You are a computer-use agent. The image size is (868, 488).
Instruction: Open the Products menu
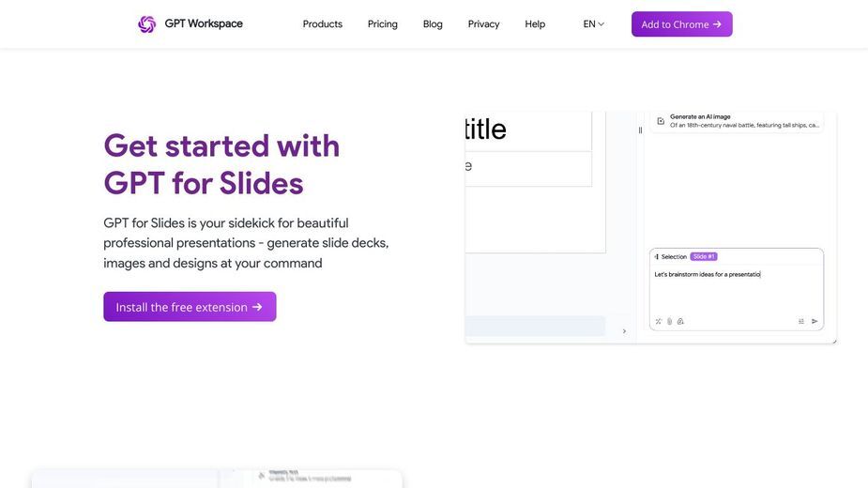322,23
